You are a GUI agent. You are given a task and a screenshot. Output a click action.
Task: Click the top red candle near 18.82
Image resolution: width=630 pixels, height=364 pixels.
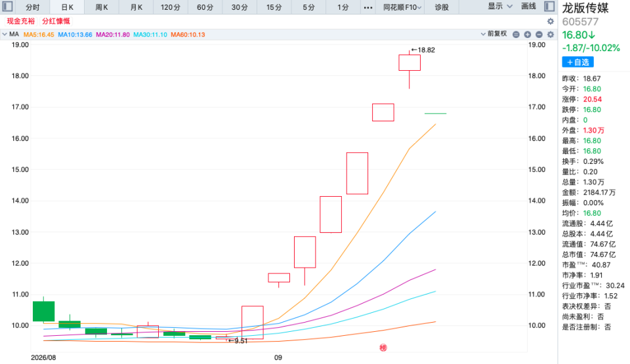(409, 63)
